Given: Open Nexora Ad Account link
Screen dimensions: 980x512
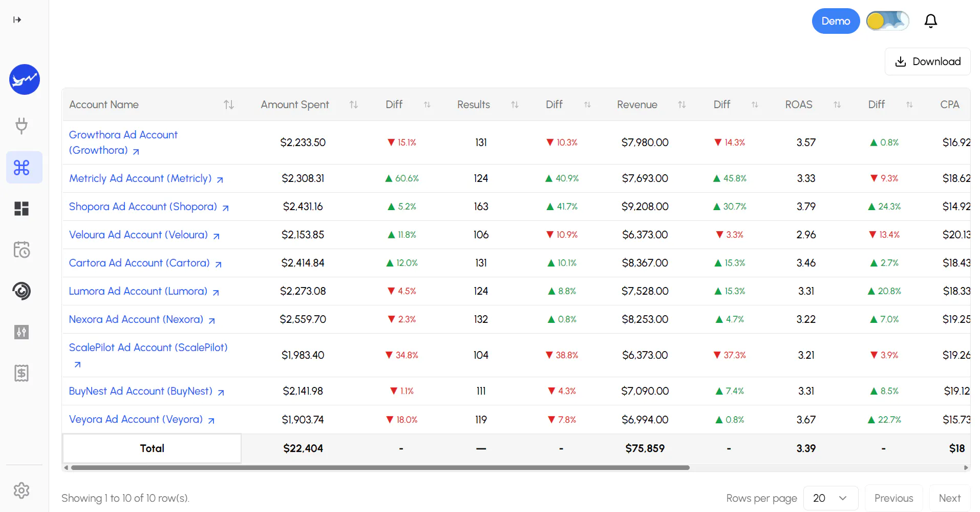Looking at the screenshot, I should point(142,319).
